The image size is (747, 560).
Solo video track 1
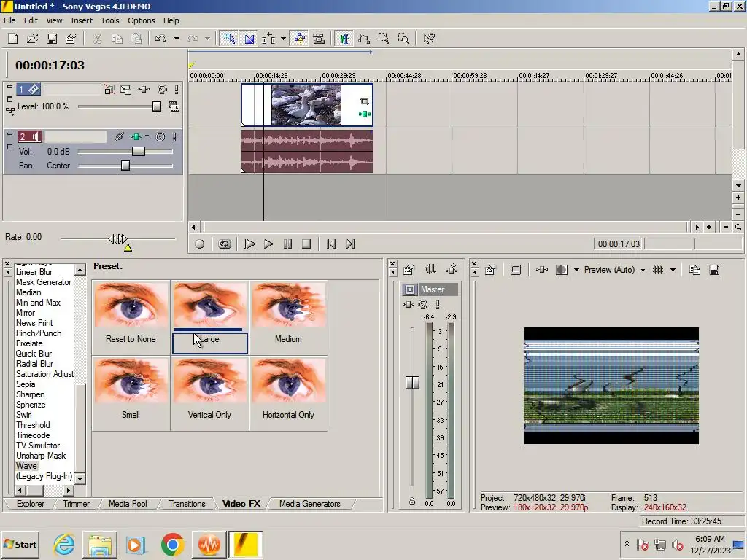177,90
